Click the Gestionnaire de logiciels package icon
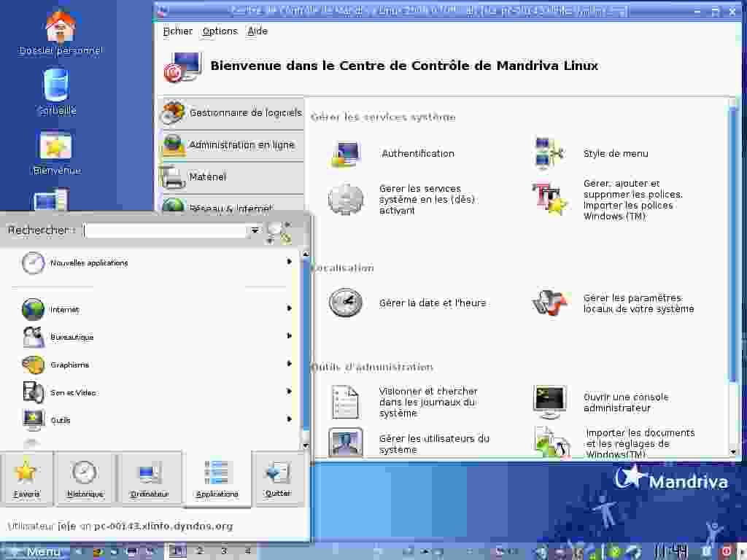The height and width of the screenshot is (560, 747). tap(174, 112)
